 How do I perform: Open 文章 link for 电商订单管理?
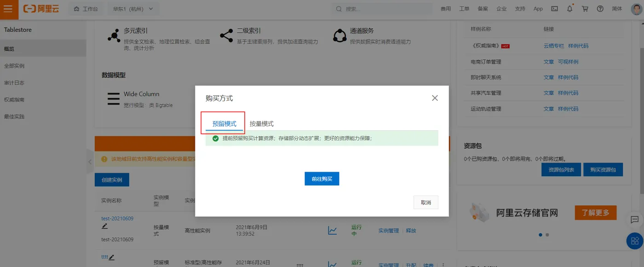pos(549,62)
